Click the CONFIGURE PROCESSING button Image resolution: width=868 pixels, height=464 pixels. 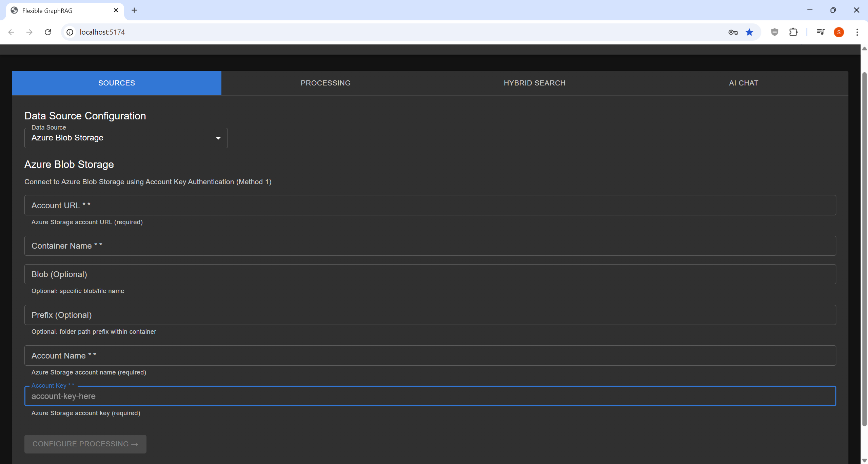85,444
